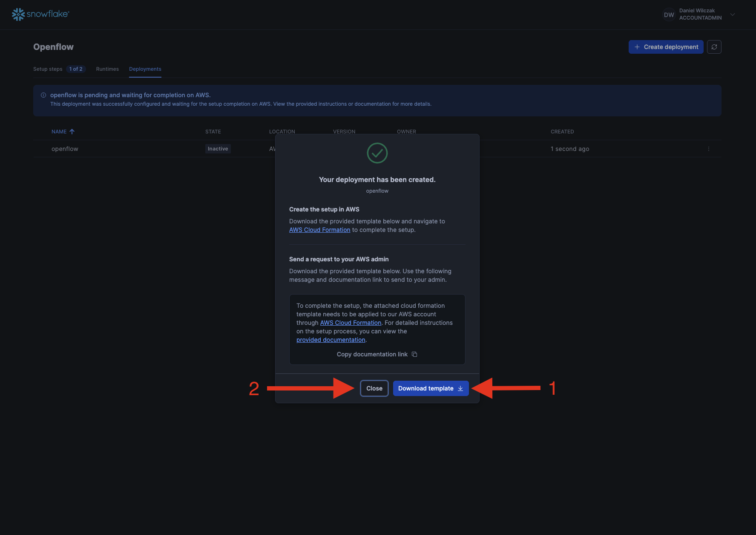
Task: Open the provided documentation link
Action: (331, 340)
